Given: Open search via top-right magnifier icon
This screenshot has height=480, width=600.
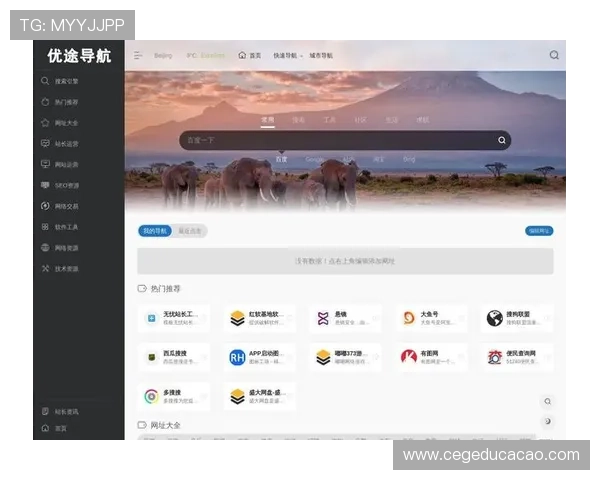Looking at the screenshot, I should (x=554, y=55).
